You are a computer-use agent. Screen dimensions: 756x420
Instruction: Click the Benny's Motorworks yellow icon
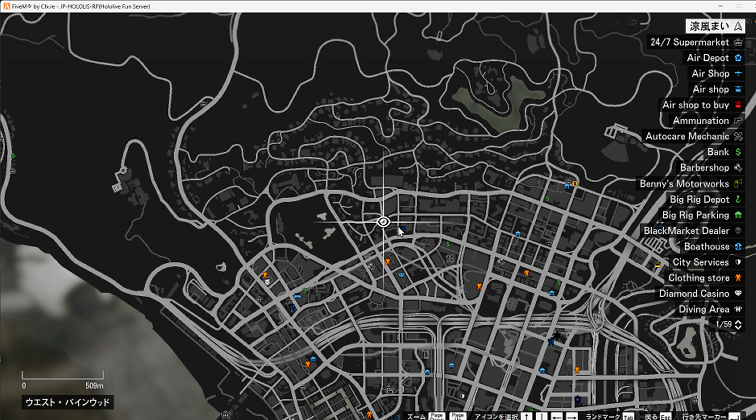pyautogui.click(x=738, y=184)
